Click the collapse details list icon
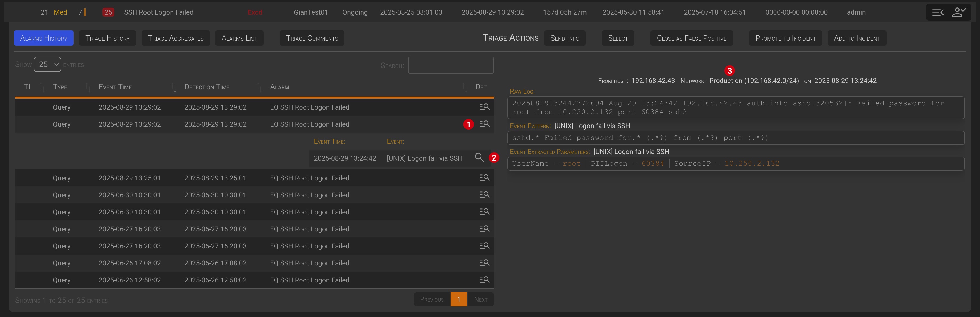The image size is (980, 317). point(938,12)
